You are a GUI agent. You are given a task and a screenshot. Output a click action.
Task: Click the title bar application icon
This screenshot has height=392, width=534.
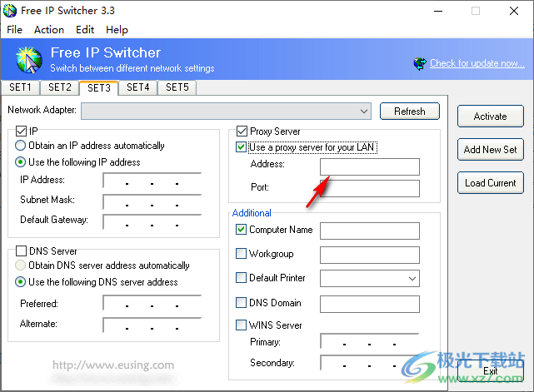(9, 11)
